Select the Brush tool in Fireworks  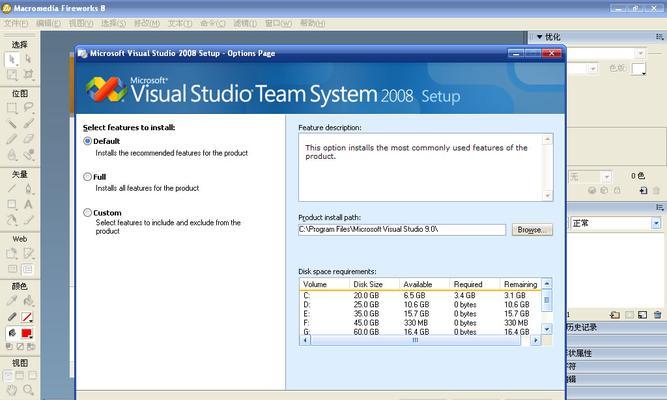28,123
